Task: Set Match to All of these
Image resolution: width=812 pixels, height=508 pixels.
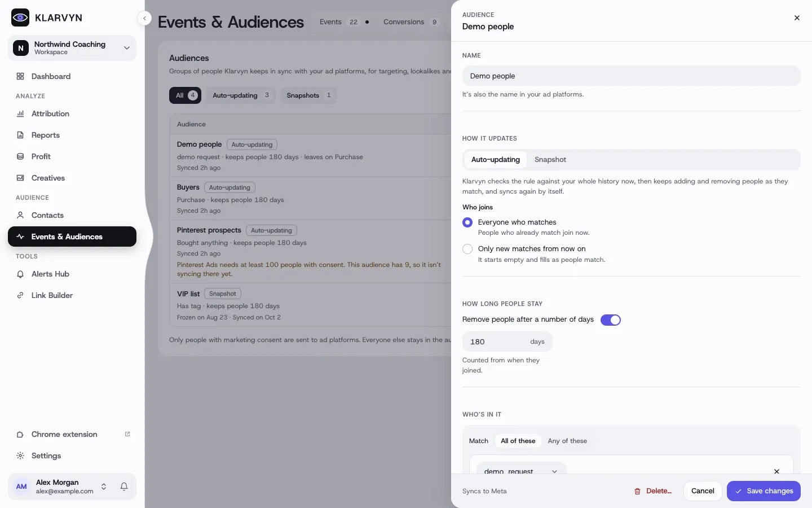Action: pos(518,441)
